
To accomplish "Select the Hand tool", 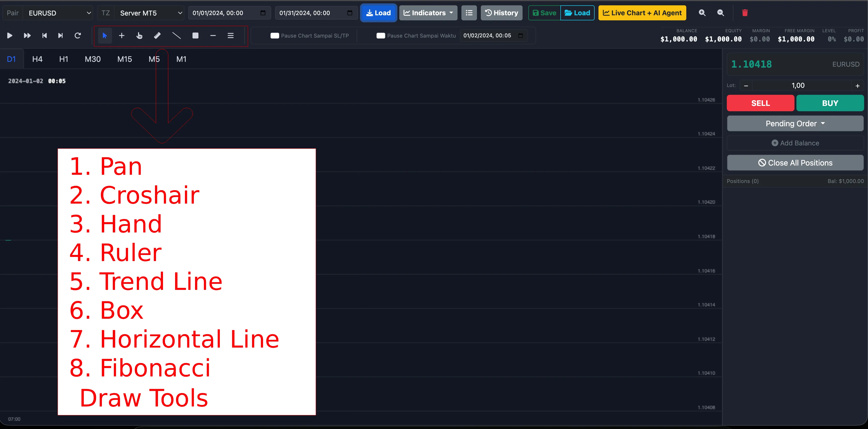I will pos(139,35).
